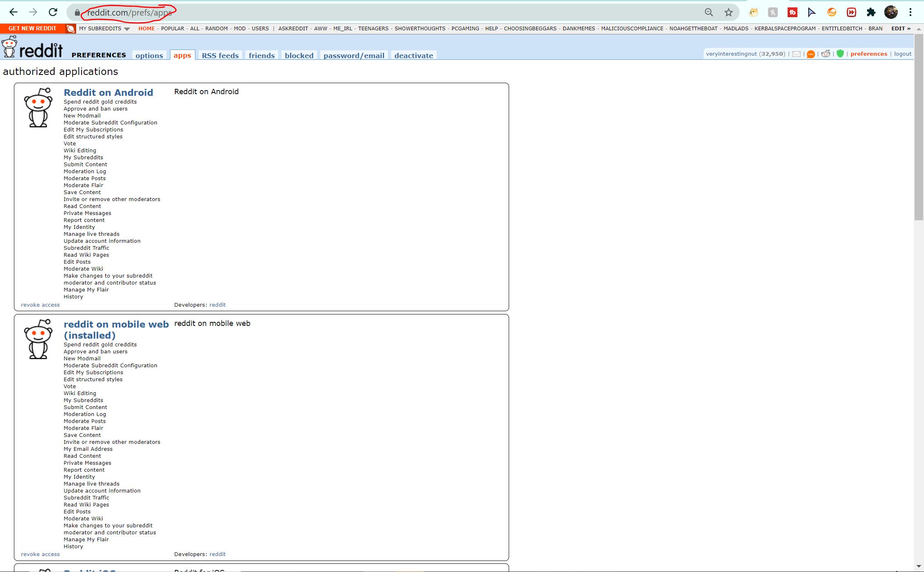Expand the EDIT » subreddit bar option
Image resolution: width=924 pixels, height=572 pixels.
click(x=901, y=29)
